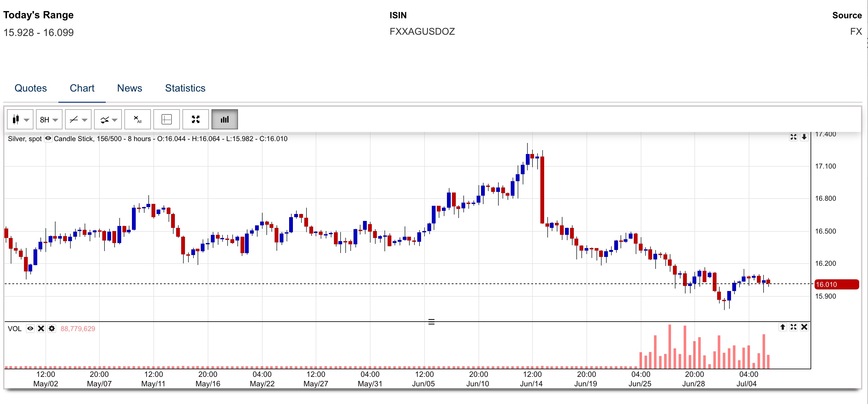868x404 pixels.
Task: Open the indicators dropdown menu
Action: [x=108, y=119]
